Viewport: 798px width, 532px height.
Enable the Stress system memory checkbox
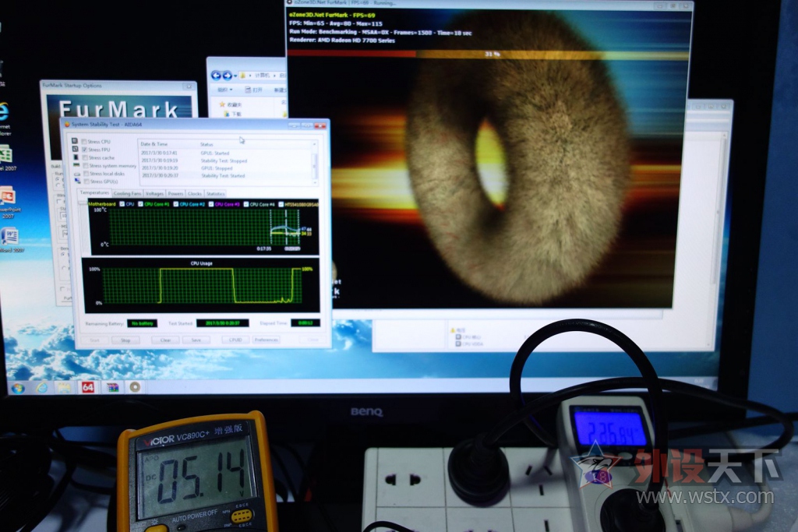click(86, 166)
